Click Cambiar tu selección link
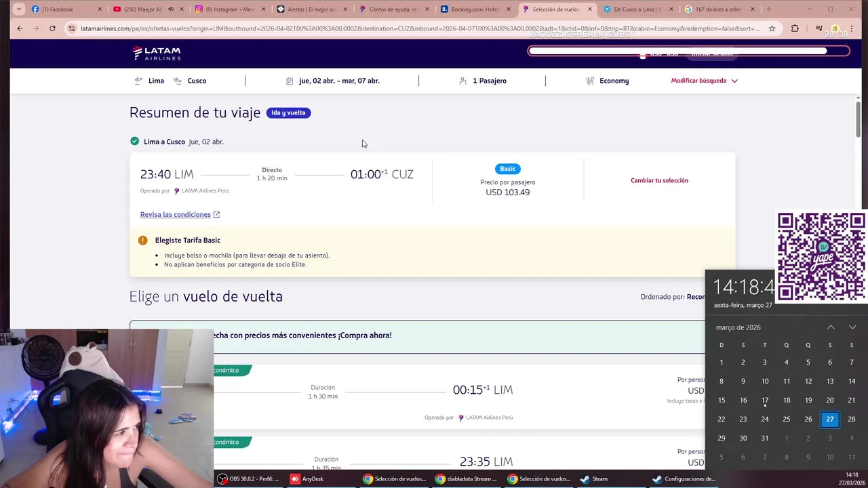This screenshot has height=488, width=868. click(x=659, y=180)
